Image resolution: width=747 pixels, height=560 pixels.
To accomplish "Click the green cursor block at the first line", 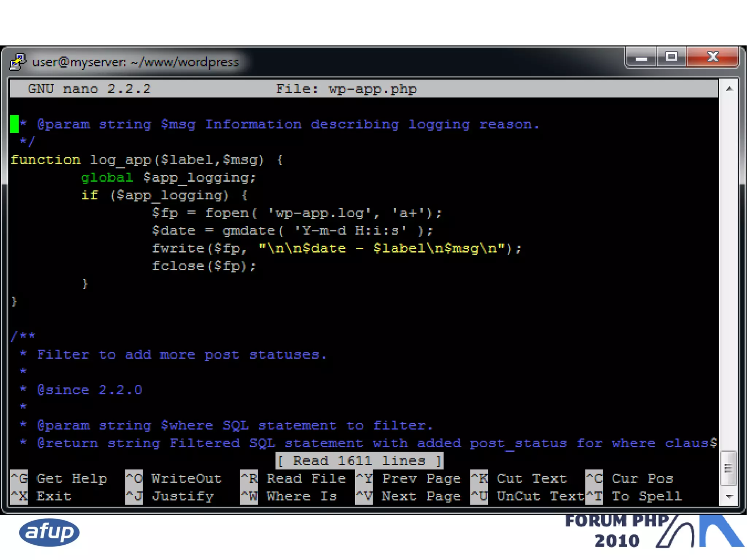I will [x=14, y=124].
